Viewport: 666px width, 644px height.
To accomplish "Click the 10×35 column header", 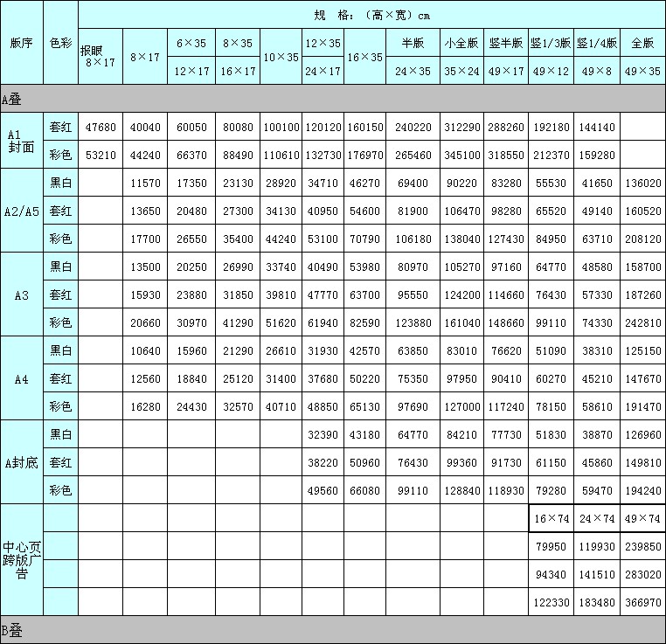I will point(281,57).
